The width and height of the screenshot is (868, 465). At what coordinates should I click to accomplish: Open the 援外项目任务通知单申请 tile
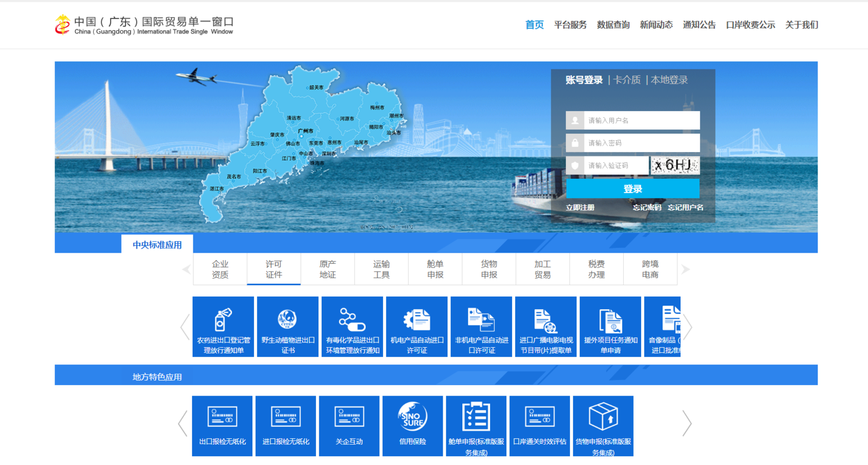610,327
